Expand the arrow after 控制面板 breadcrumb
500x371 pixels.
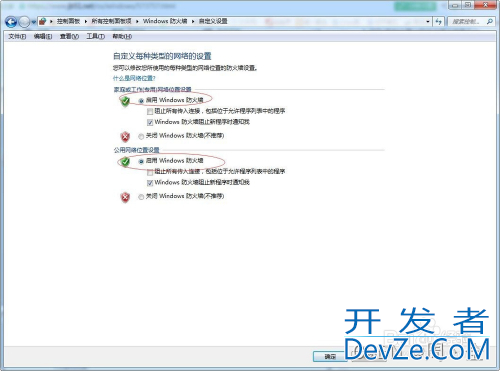86,22
